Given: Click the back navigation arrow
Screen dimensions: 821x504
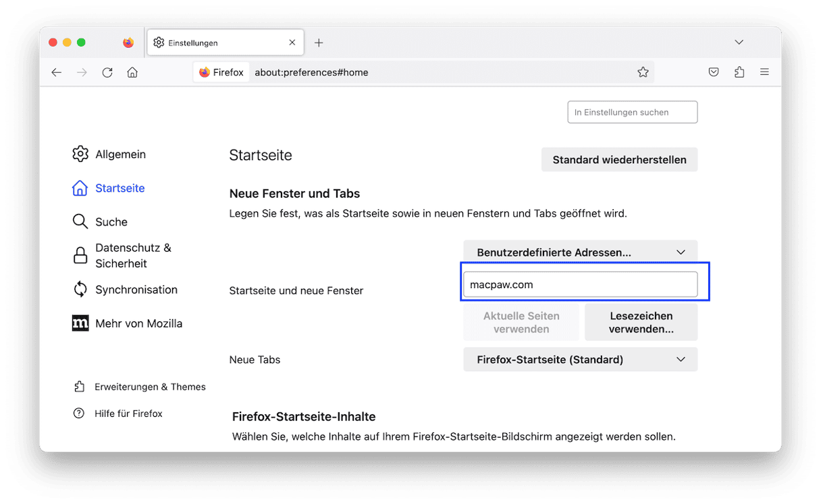Looking at the screenshot, I should point(57,72).
